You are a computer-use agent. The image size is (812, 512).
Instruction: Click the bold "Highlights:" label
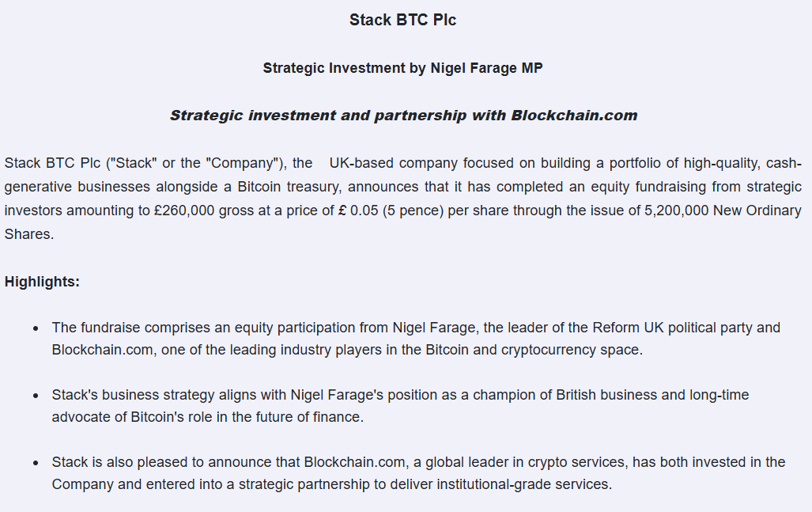pyautogui.click(x=42, y=282)
